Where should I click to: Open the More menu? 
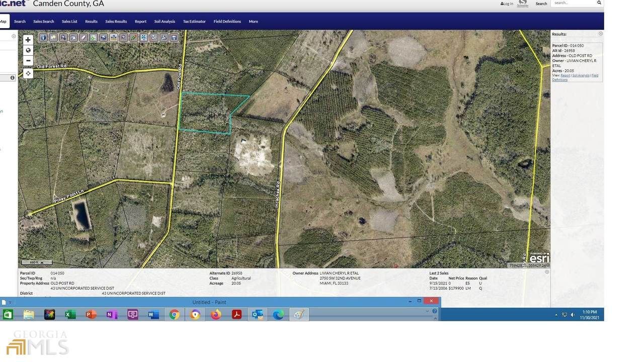(x=253, y=21)
